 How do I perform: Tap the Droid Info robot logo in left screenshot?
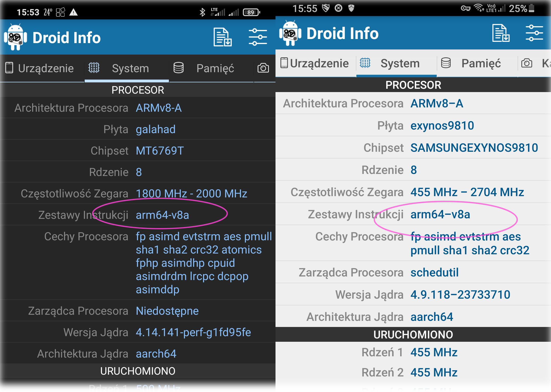(16, 37)
